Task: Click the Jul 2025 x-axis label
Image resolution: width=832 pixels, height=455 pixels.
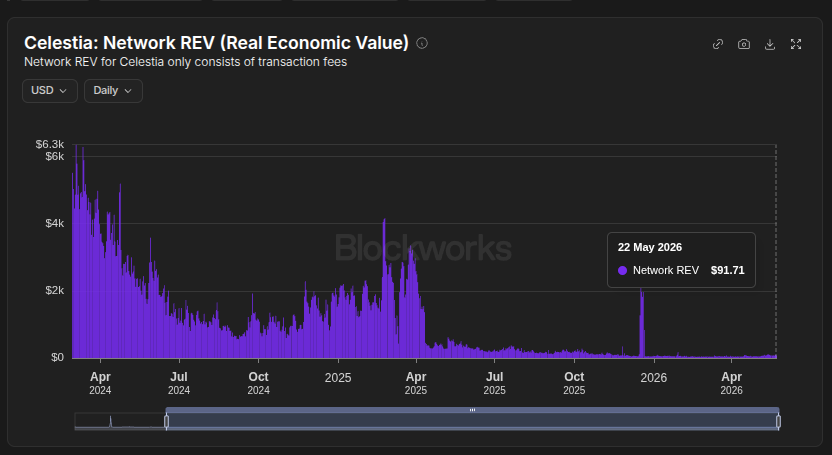Action: click(495, 383)
